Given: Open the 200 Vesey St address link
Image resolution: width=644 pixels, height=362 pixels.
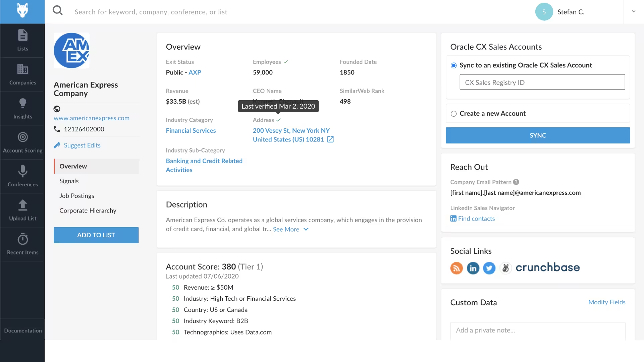Looking at the screenshot, I should click(291, 135).
